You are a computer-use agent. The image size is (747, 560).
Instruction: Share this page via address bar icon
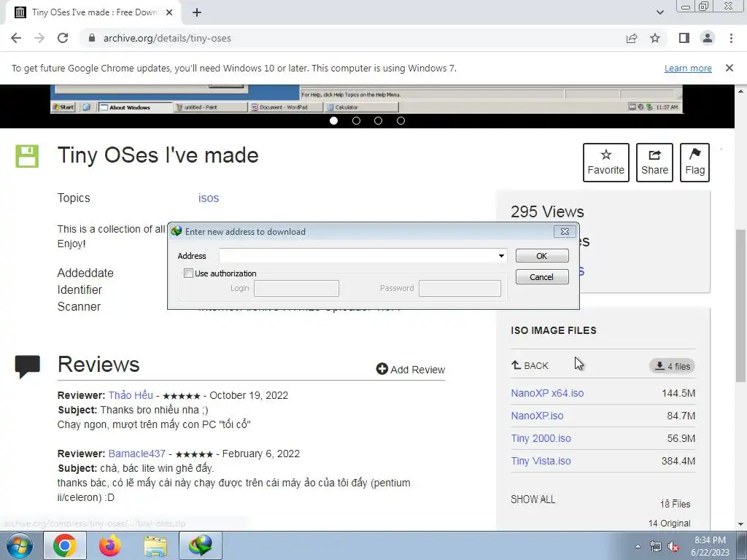coord(632,38)
